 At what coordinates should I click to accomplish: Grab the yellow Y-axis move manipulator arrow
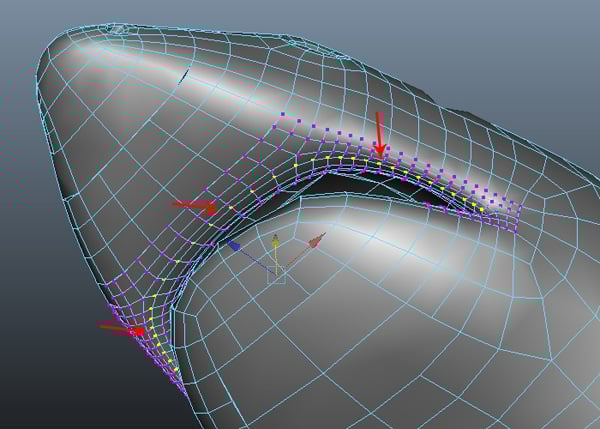275,241
